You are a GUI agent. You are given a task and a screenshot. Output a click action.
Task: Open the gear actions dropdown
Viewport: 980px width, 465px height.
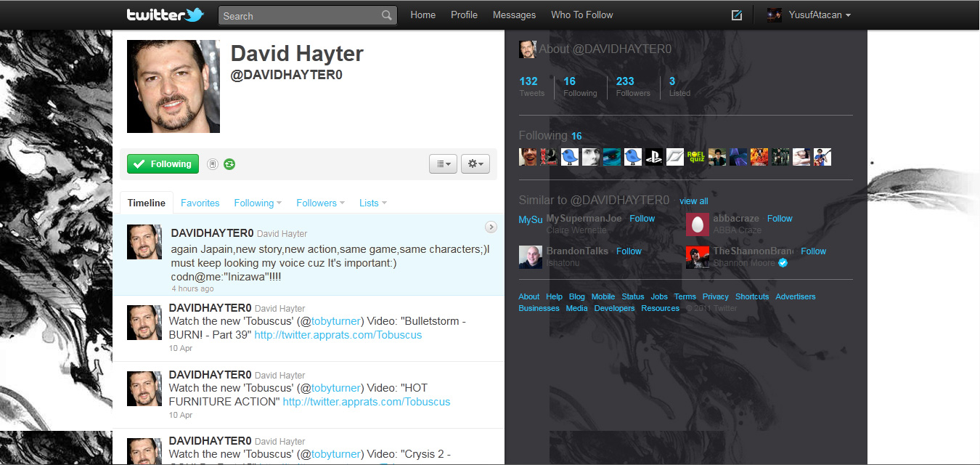point(475,164)
